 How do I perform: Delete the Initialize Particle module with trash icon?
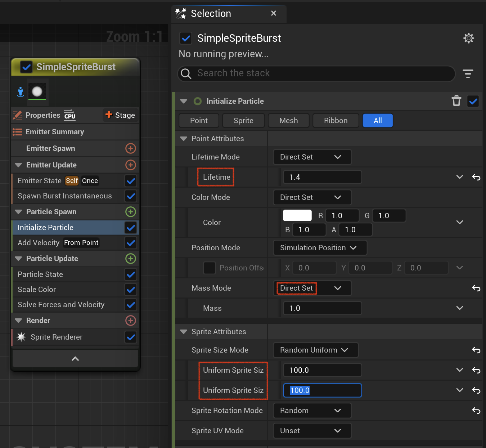456,101
